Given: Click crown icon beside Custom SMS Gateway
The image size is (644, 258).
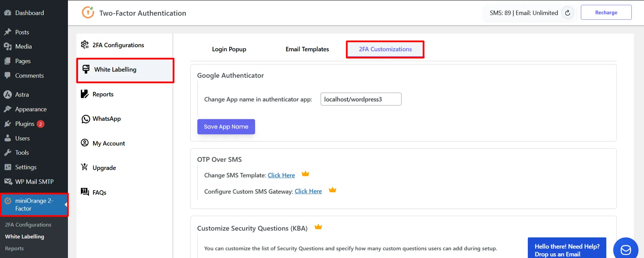Looking at the screenshot, I should click(x=333, y=190).
